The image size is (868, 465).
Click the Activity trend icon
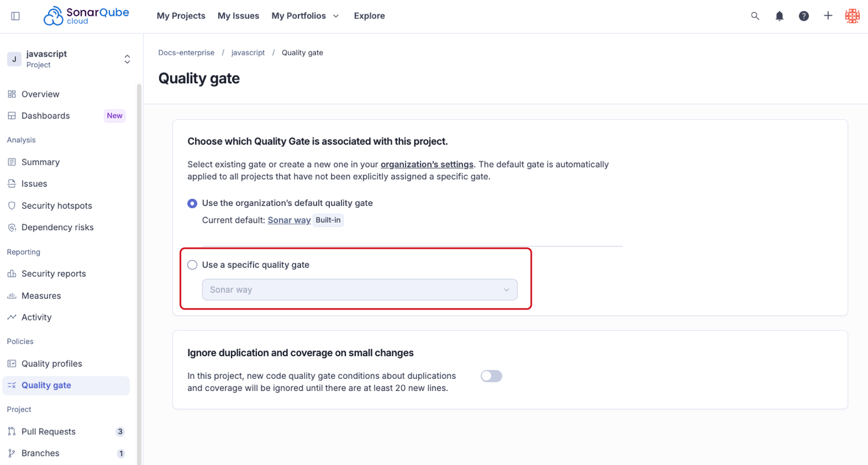tap(12, 318)
